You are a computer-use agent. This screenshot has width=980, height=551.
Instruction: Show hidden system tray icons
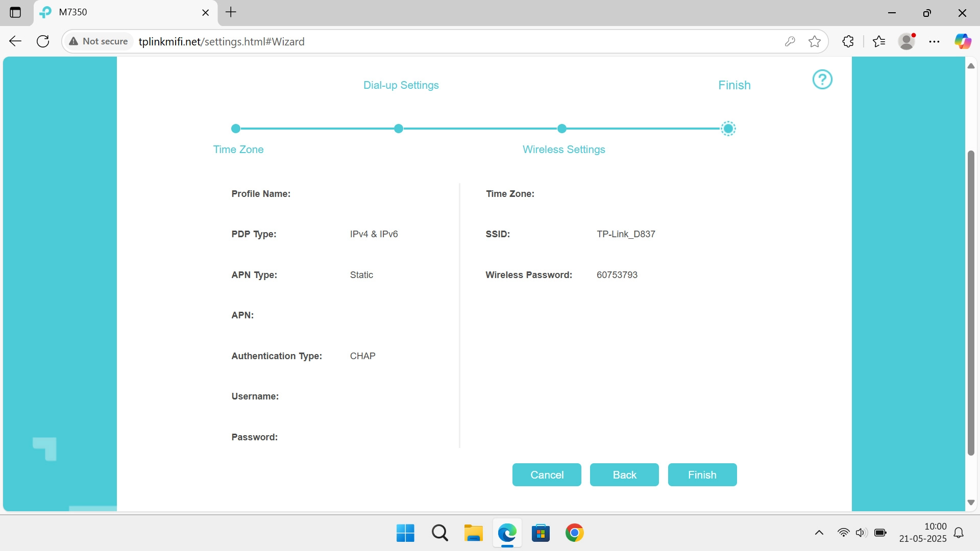819,533
